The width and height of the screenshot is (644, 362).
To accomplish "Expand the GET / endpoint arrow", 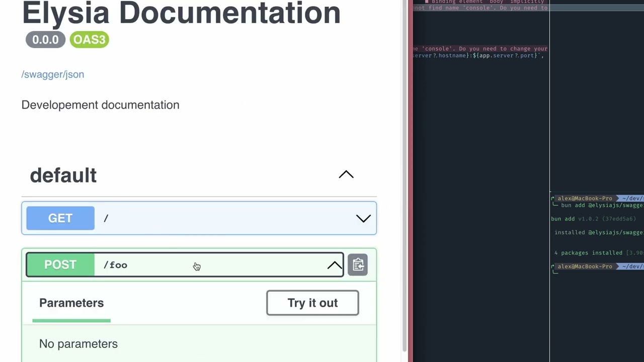I will (363, 218).
